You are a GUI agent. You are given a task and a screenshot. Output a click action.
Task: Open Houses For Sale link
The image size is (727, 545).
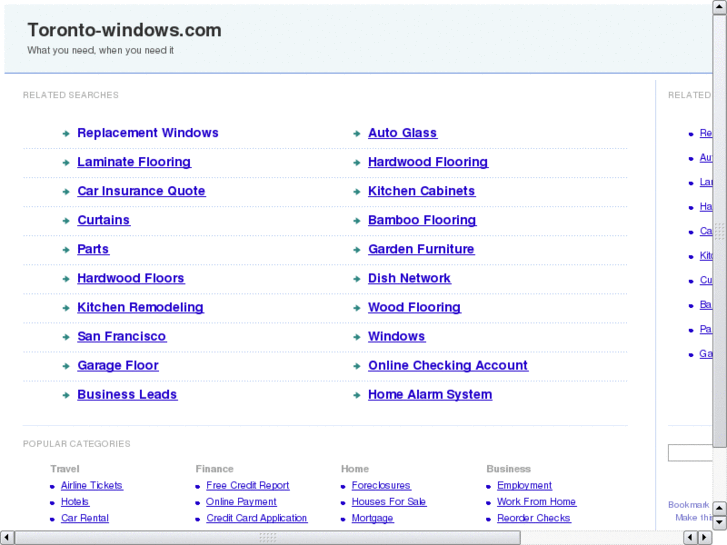tap(389, 502)
